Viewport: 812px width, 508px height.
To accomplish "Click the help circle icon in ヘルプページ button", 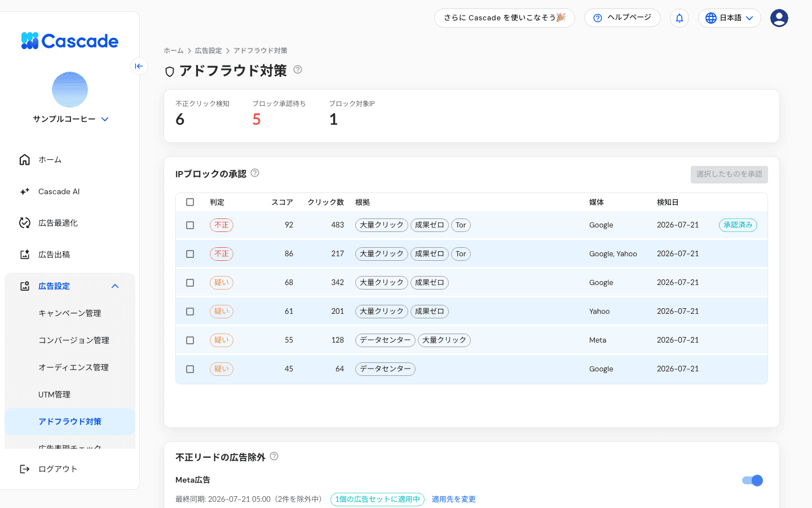I will click(x=598, y=18).
